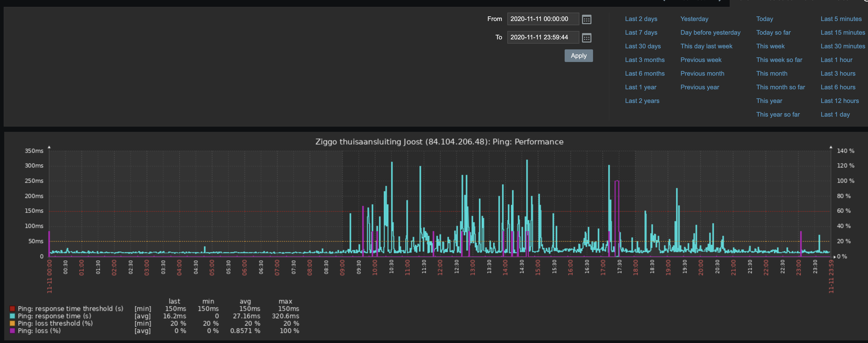Viewport: 868px width, 343px height.
Task: Select the Last 7 days range
Action: (641, 33)
